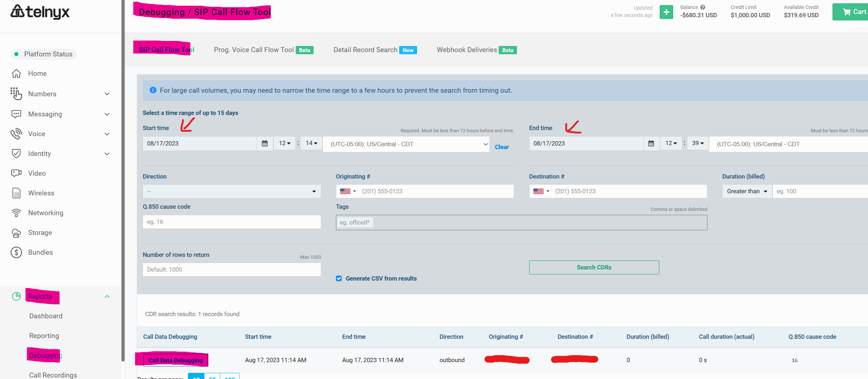Click the Start time column header

coord(258,337)
